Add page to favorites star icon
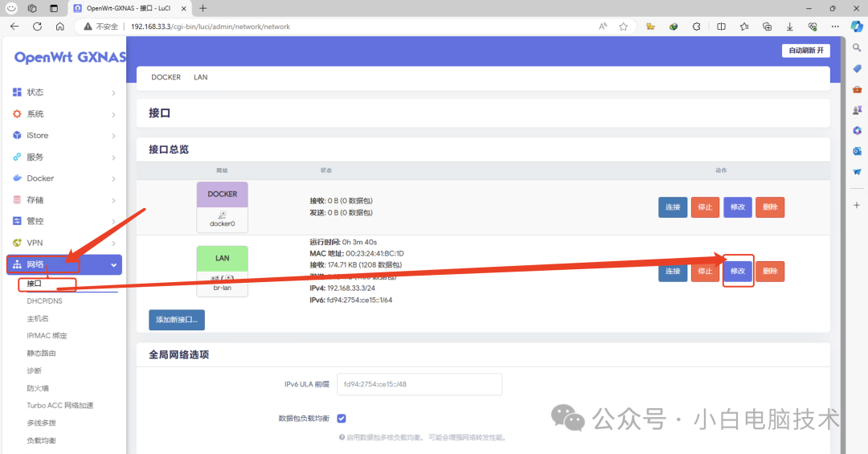This screenshot has height=454, width=868. 624,26
